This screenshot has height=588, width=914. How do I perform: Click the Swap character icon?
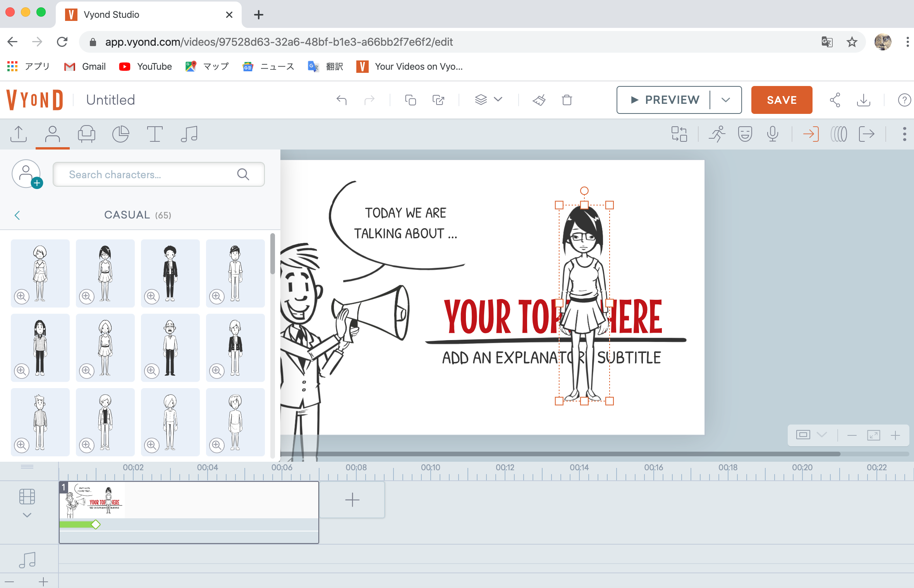coord(679,134)
